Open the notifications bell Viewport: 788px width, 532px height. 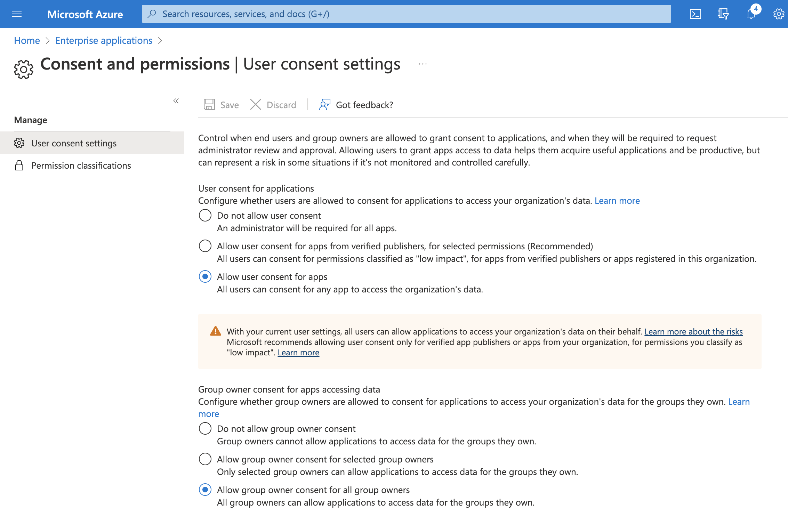click(751, 14)
